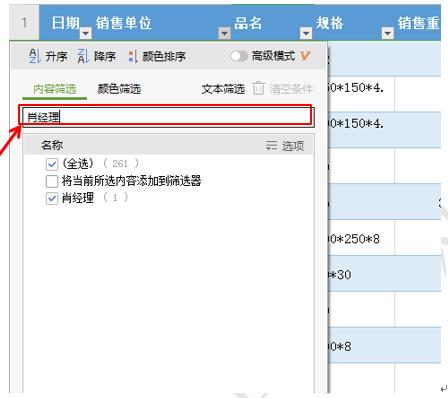Click the 销售重 column header text
The width and height of the screenshot is (448, 398).
coord(418,23)
